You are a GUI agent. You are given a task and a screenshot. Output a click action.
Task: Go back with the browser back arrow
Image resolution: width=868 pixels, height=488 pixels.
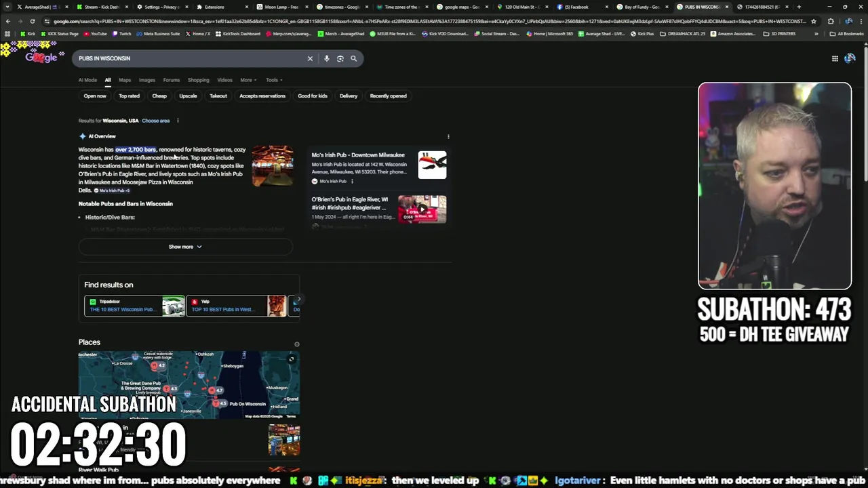tap(7, 21)
